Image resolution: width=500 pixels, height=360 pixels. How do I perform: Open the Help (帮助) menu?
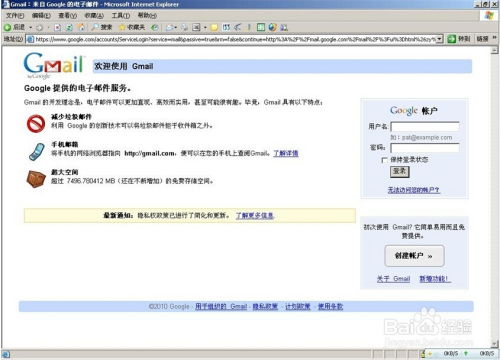tap(147, 16)
